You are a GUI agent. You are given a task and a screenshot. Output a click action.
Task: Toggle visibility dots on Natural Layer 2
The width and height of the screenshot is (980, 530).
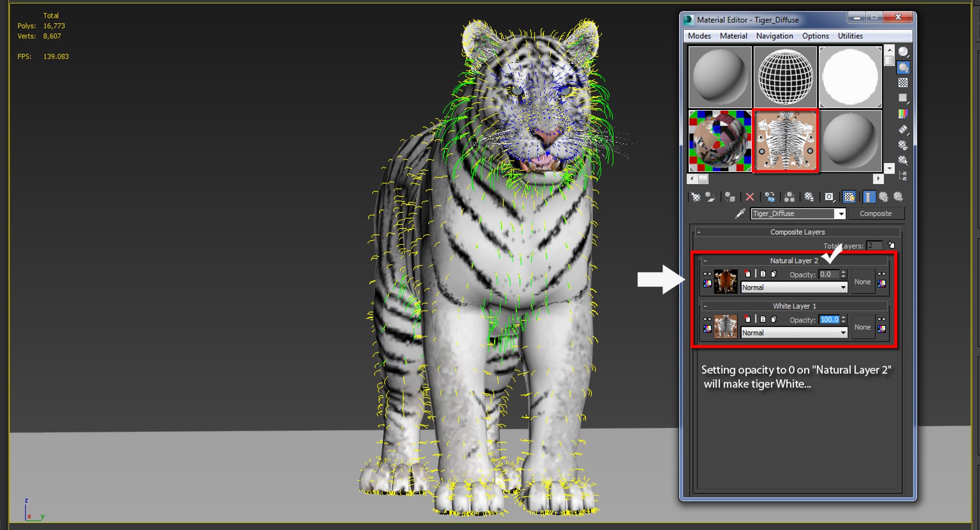707,274
